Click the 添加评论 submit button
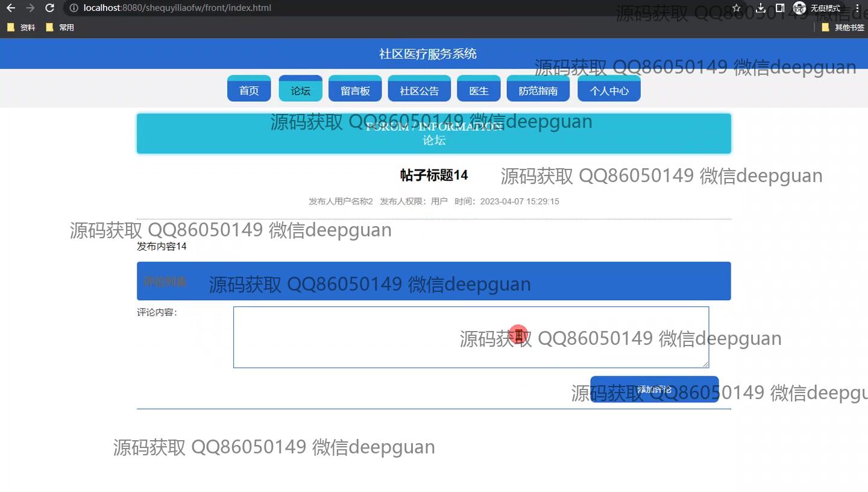Viewport: 868px width, 492px height. [x=654, y=389]
